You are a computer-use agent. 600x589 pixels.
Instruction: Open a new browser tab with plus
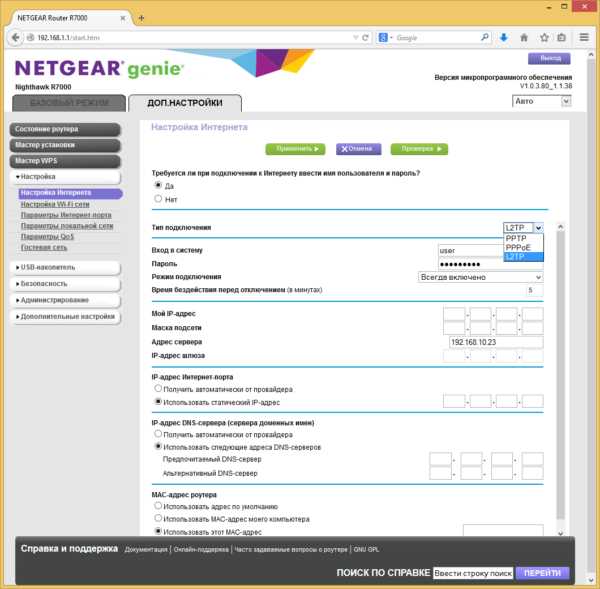tap(141, 18)
